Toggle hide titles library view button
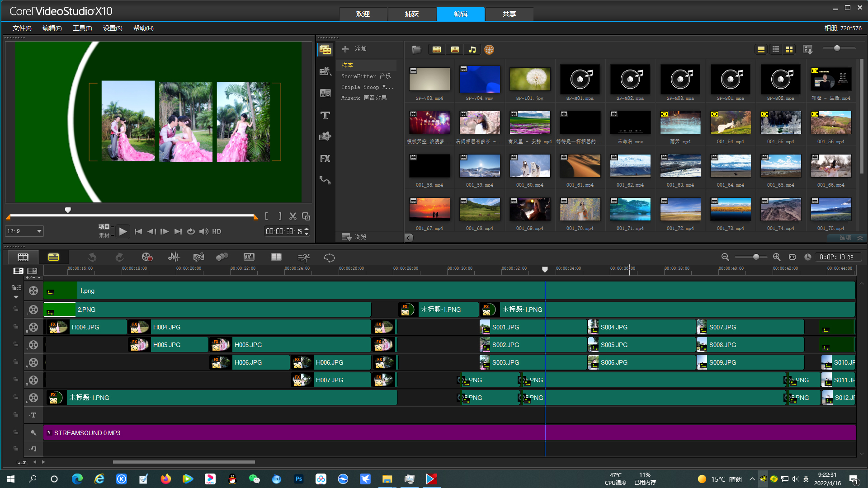Image resolution: width=868 pixels, height=488 pixels. point(761,49)
